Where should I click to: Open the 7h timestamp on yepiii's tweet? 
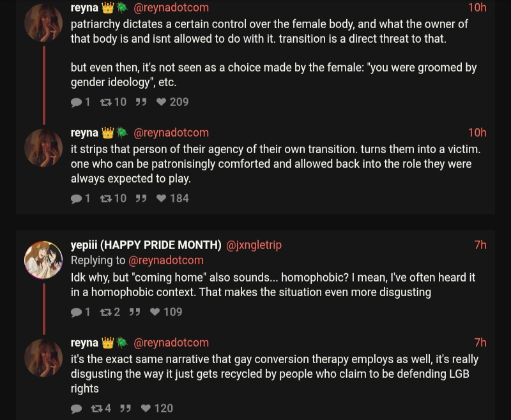coord(480,245)
